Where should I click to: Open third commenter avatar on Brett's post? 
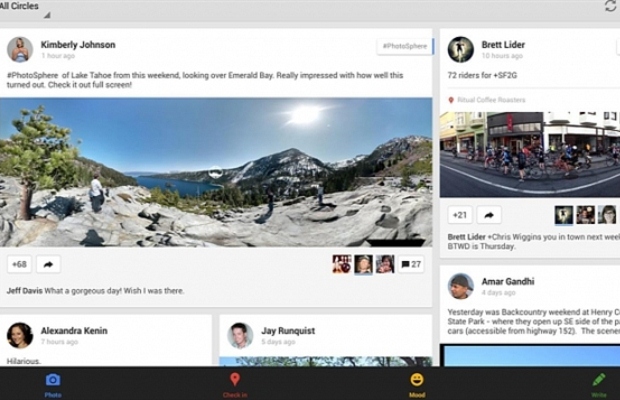607,215
